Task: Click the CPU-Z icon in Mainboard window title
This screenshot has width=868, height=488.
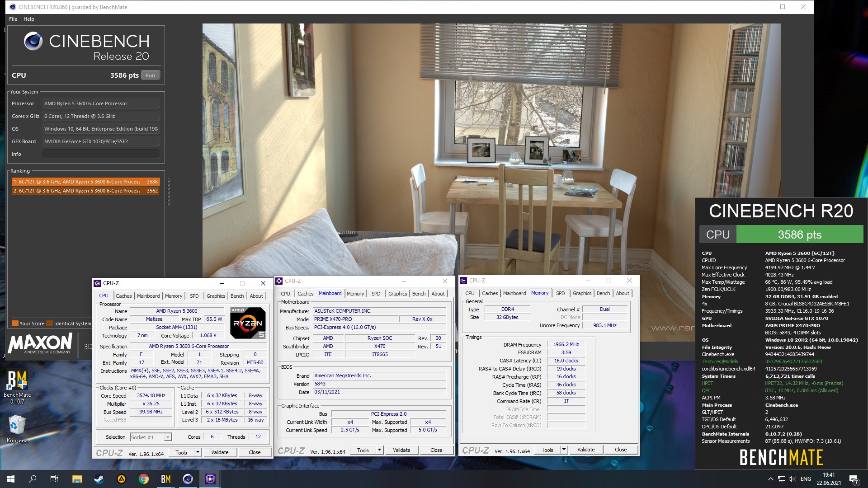Action: [x=279, y=281]
